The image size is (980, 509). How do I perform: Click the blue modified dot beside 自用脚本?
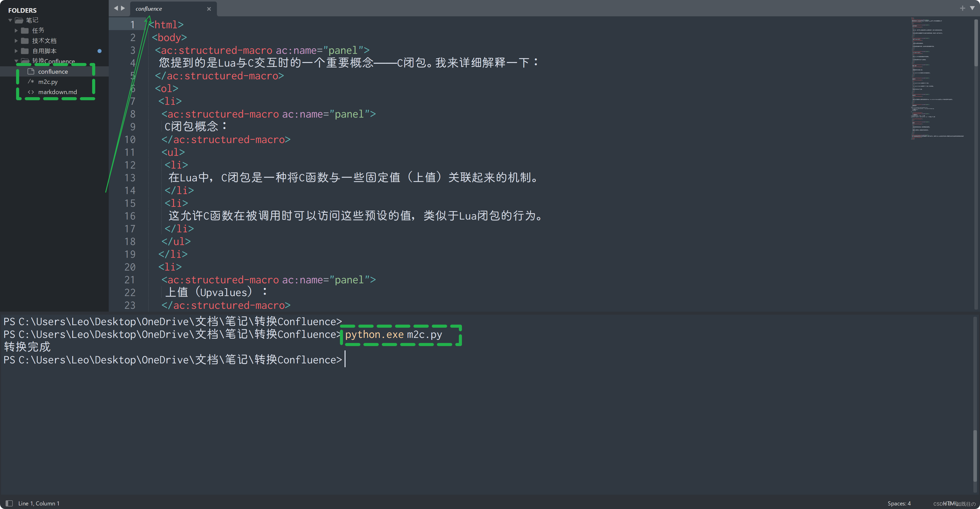(x=99, y=51)
